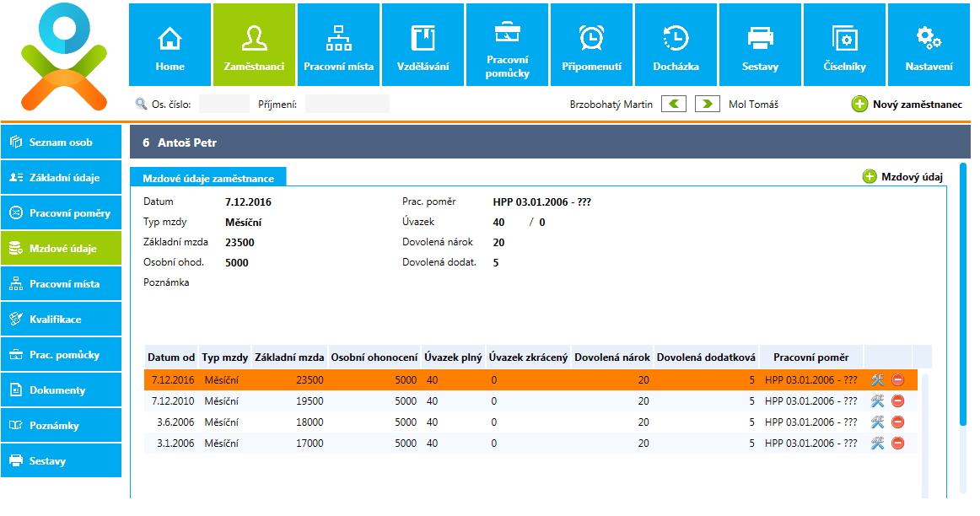Click the Brzobohatý Martin employee name
The width and height of the screenshot is (980, 516).
(x=611, y=105)
